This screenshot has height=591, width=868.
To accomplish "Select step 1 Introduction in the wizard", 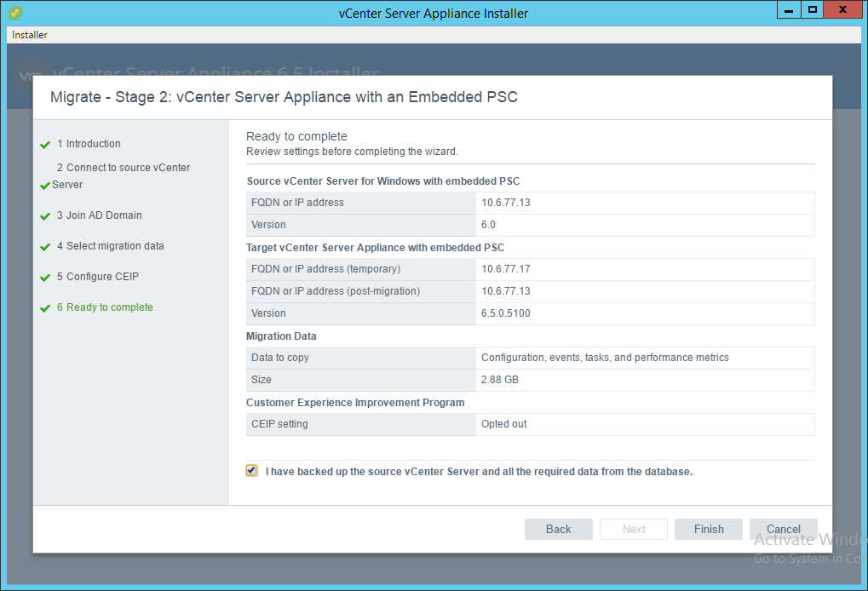I will pyautogui.click(x=89, y=144).
